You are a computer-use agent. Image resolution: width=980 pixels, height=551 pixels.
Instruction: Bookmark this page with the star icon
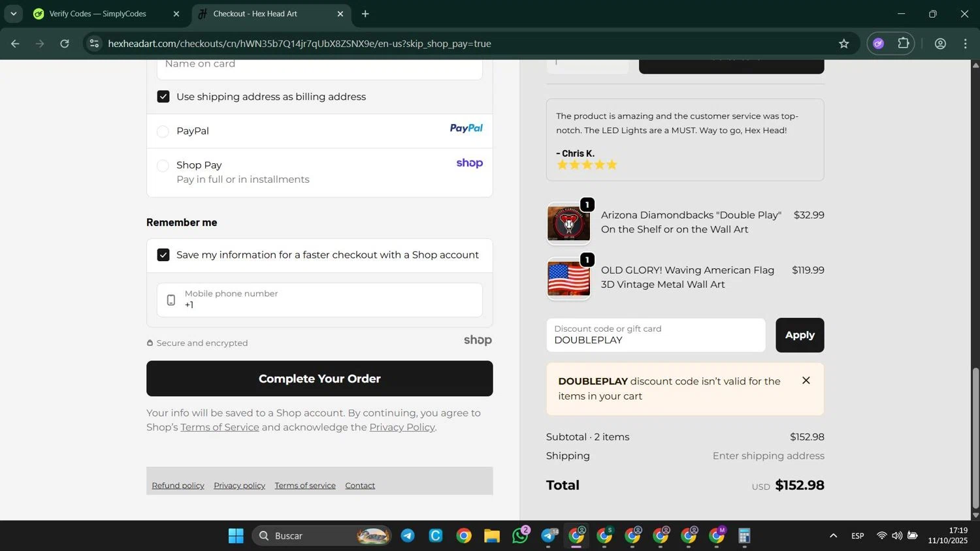844,44
